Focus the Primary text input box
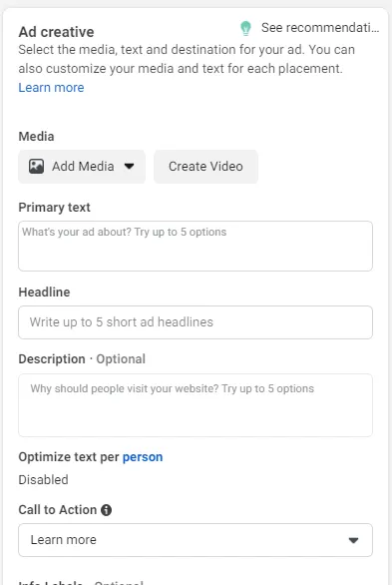The image size is (392, 585). (196, 247)
